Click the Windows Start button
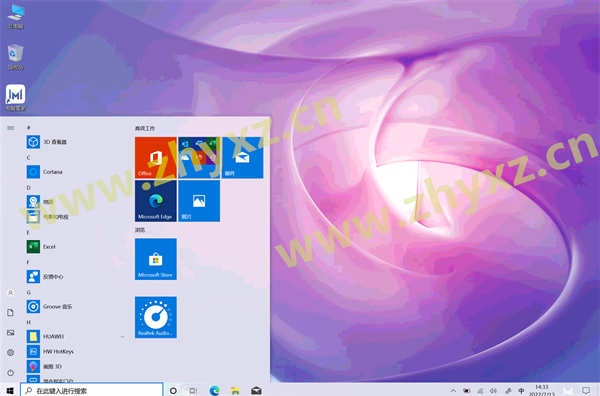600x396 pixels. click(x=10, y=391)
